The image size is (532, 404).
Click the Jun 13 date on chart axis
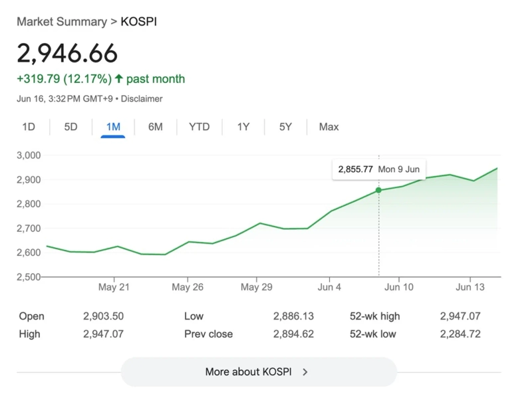[x=470, y=287]
